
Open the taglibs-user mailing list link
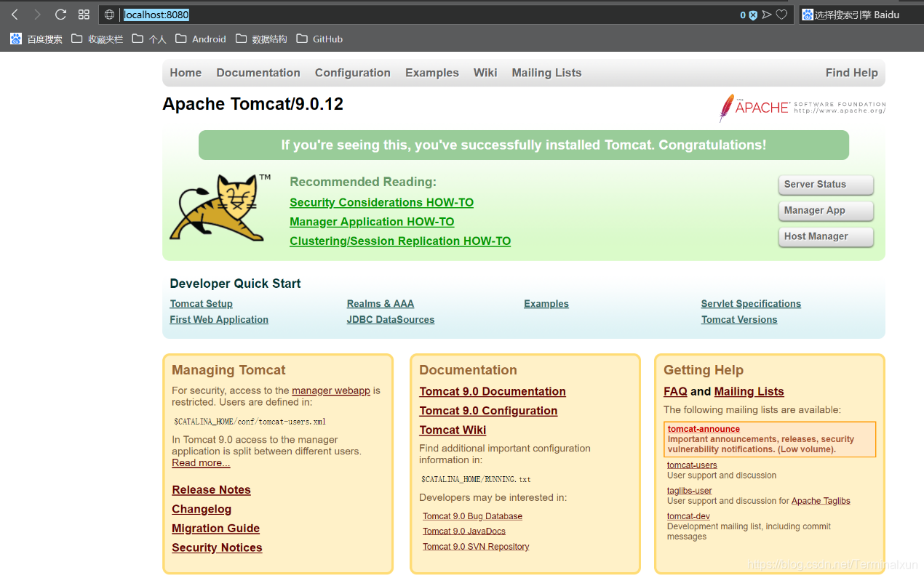(690, 491)
